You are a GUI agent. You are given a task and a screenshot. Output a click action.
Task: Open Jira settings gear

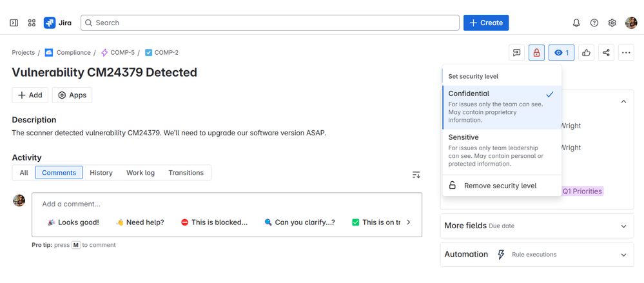[612, 23]
